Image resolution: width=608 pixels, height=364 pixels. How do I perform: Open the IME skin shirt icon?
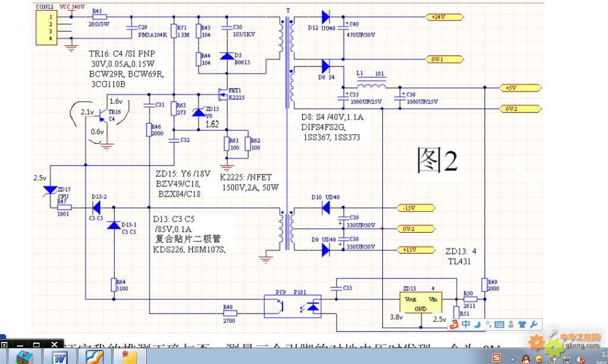[x=522, y=324]
